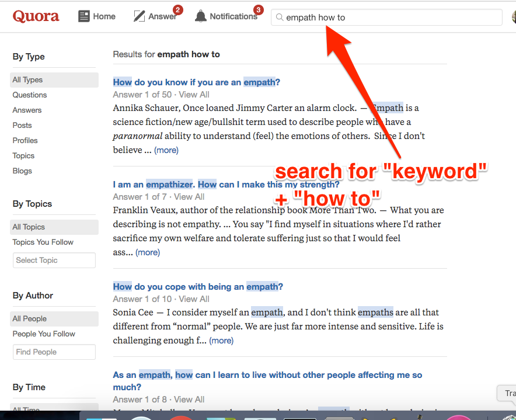The width and height of the screenshot is (516, 420).
Task: Open "I am an empathizer" question
Action: coord(226,185)
